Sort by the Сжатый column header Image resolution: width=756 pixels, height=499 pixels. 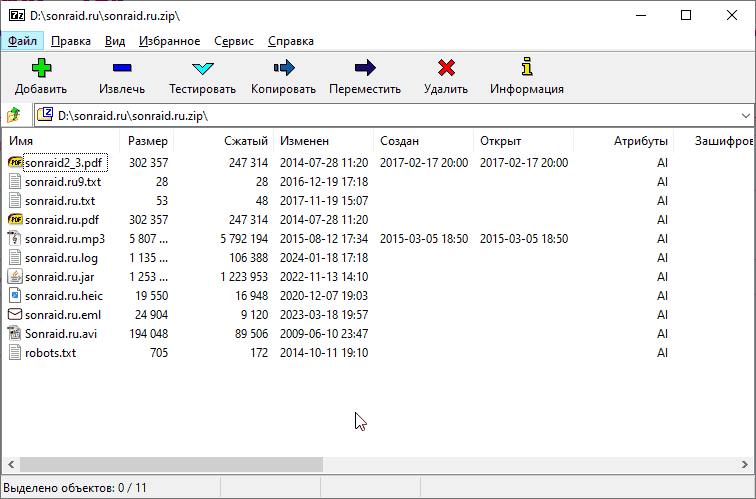tap(224, 141)
